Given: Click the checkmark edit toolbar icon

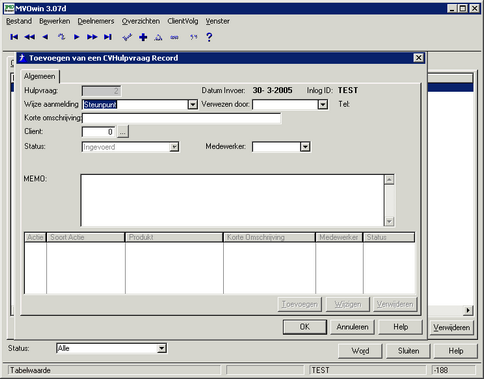Looking at the screenshot, I should (127, 37).
